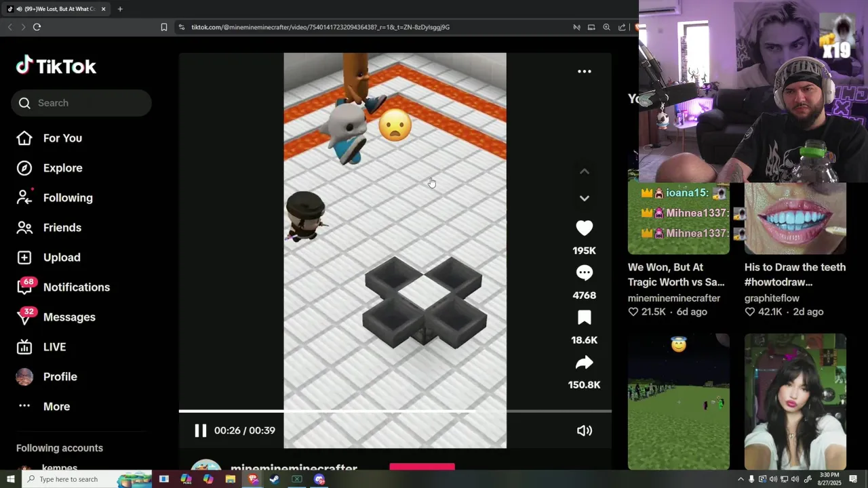This screenshot has width=868, height=488.
Task: Click the 'Following accounts' heading
Action: 60,448
